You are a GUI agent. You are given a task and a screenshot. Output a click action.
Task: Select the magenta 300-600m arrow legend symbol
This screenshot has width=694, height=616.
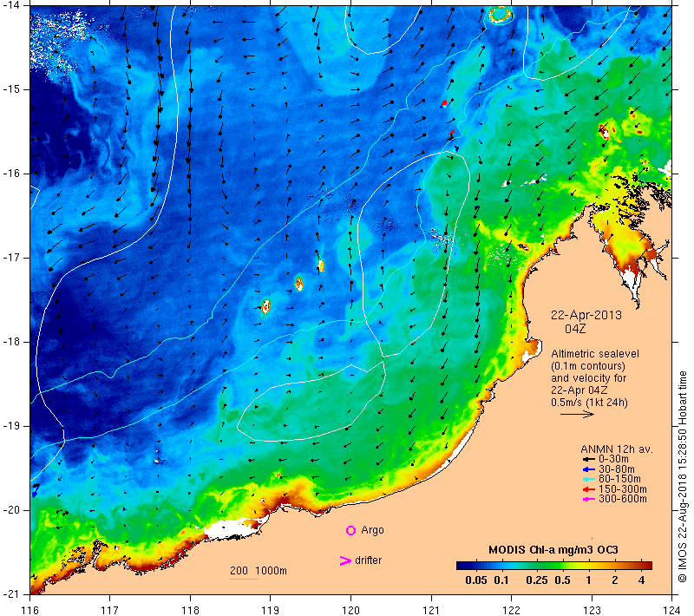588,500
